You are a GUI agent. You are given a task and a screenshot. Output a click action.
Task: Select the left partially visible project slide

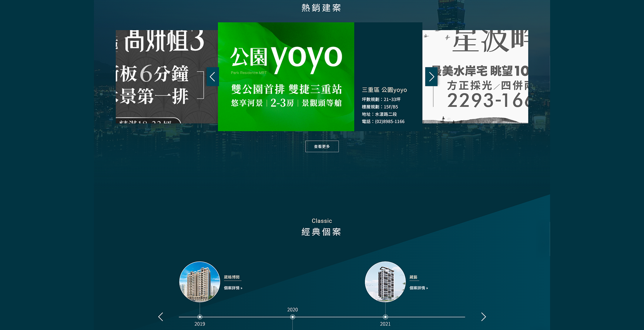click(161, 77)
